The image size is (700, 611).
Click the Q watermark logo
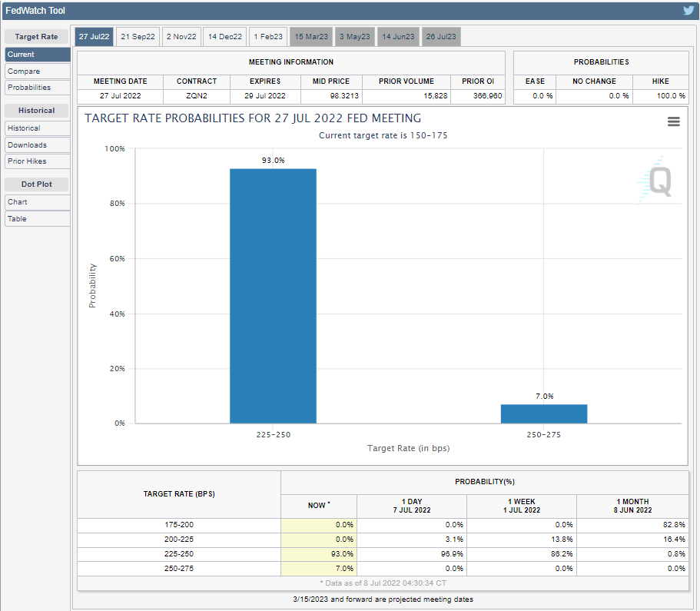pos(659,182)
